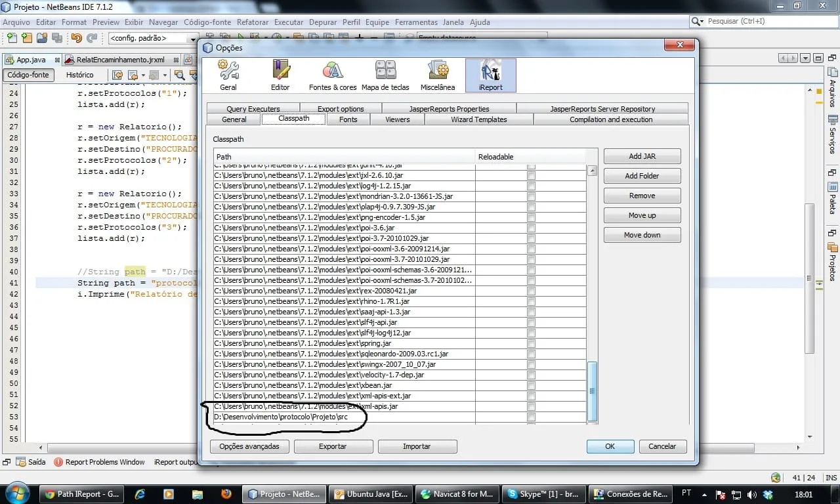Toggle Reloadable for poi-3.6.jar
The width and height of the screenshot is (840, 504).
[x=531, y=228]
